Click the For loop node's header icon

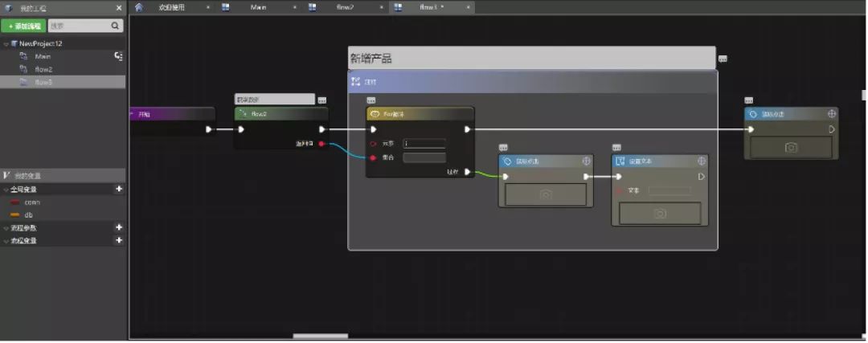375,114
